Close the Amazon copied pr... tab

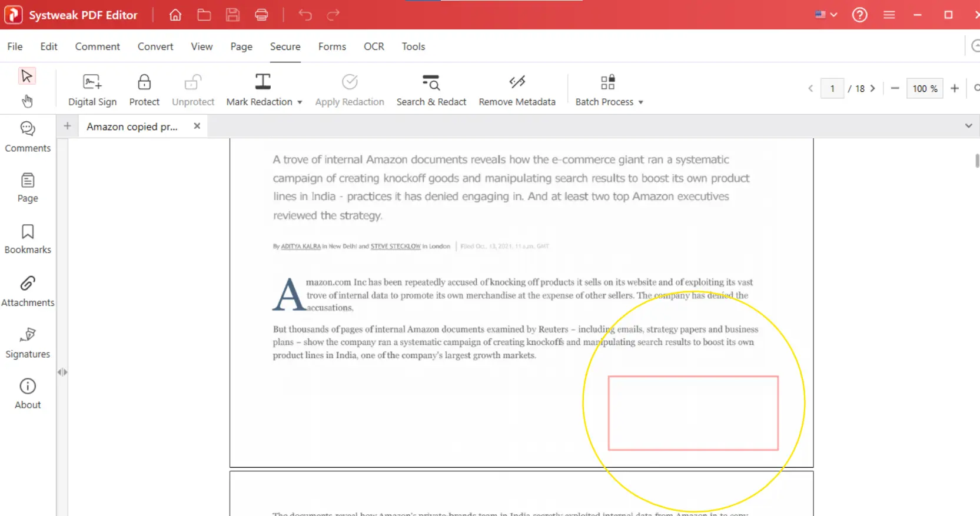point(197,126)
